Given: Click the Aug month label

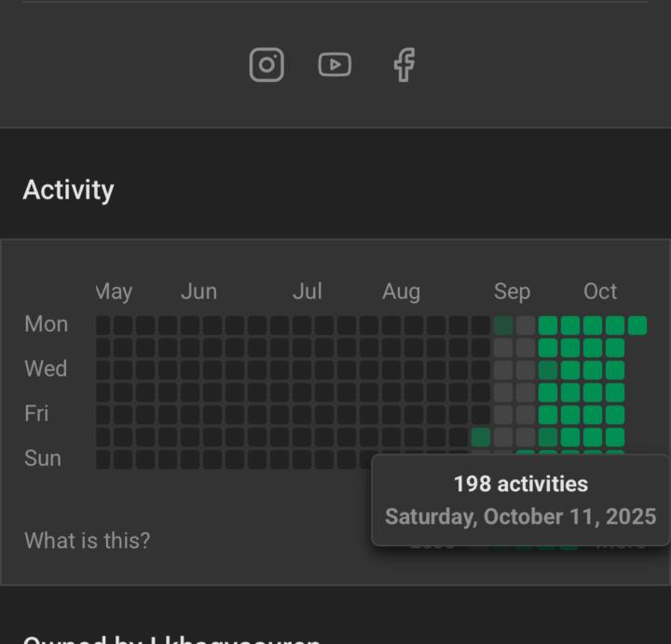Looking at the screenshot, I should tap(401, 292).
